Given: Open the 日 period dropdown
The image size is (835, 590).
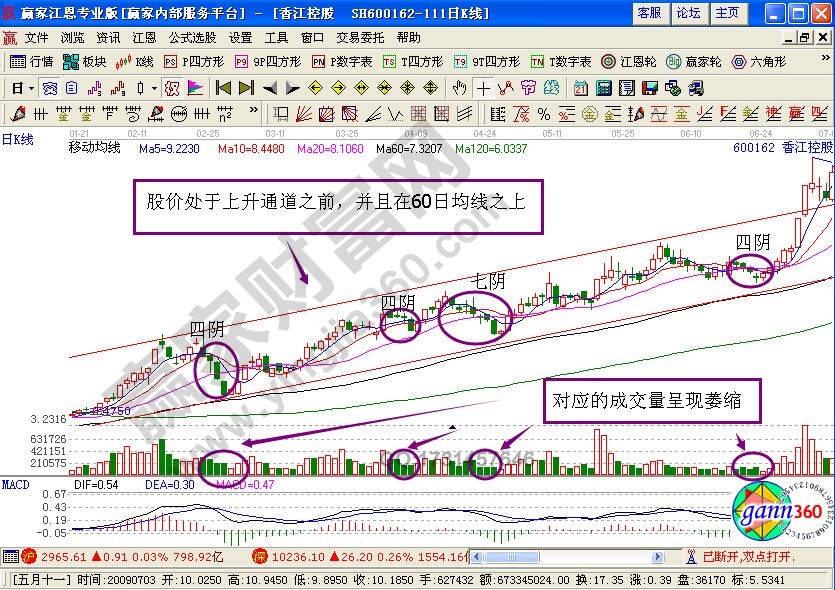Looking at the screenshot, I should (x=15, y=87).
